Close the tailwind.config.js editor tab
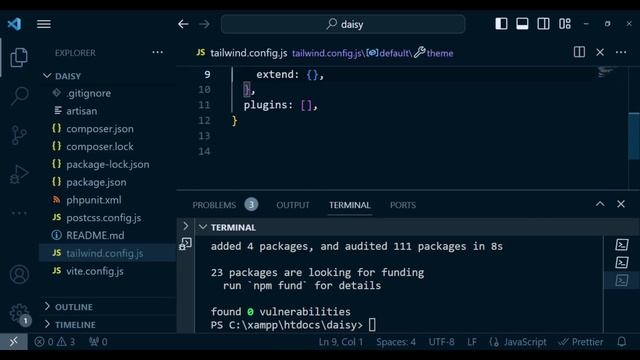Screen dimensions: 640x360 pos(600,52)
